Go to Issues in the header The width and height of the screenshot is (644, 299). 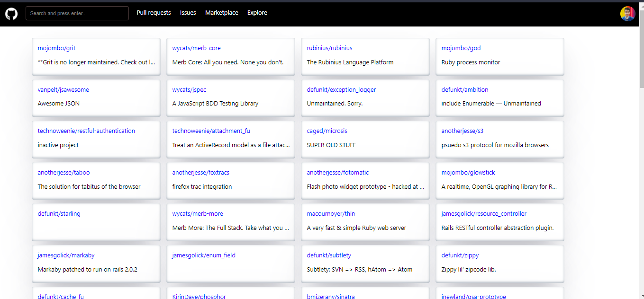pyautogui.click(x=188, y=13)
